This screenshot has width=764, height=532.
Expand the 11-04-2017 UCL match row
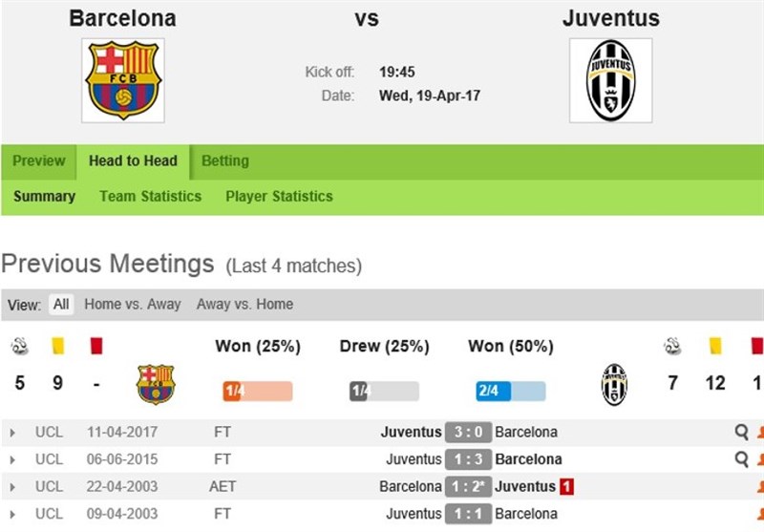tap(12, 433)
